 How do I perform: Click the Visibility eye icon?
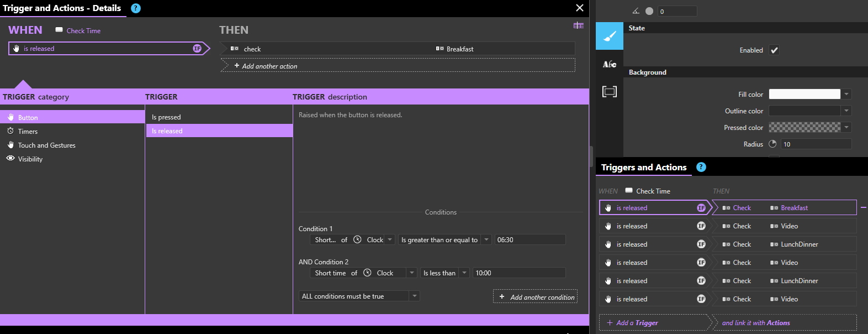tap(10, 158)
